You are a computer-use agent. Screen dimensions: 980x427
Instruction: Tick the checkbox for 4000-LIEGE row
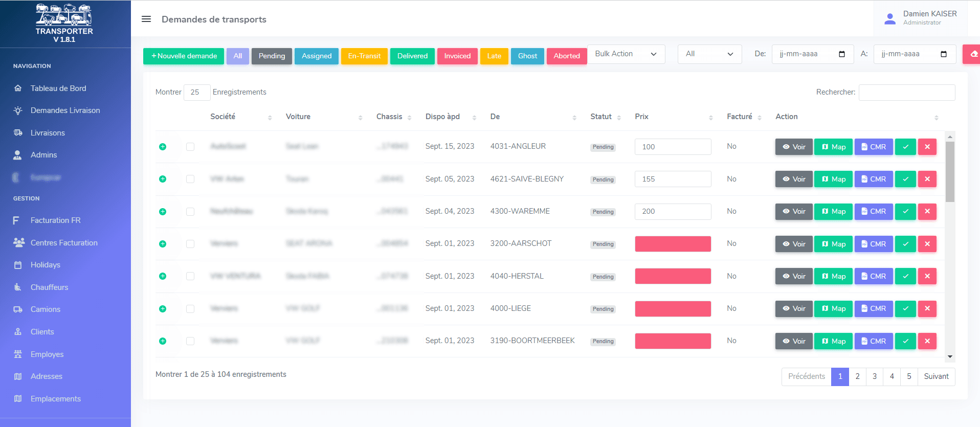(190, 309)
